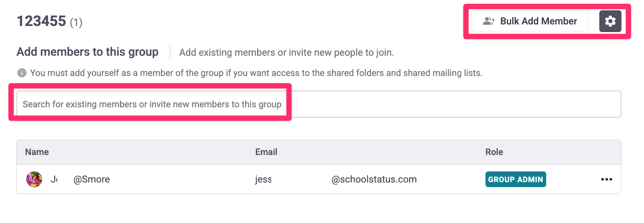Click the Add members to this group heading
Screen dimensions: 644x223
point(87,52)
